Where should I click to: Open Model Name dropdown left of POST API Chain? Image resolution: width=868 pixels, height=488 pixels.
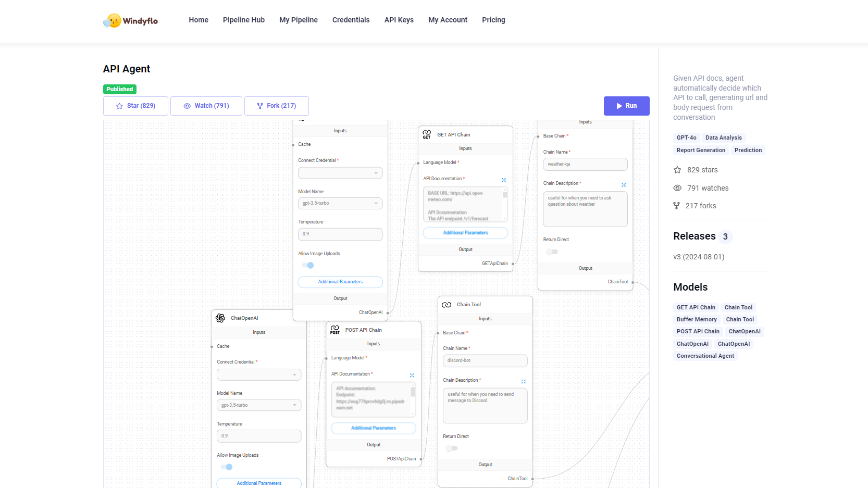(259, 405)
